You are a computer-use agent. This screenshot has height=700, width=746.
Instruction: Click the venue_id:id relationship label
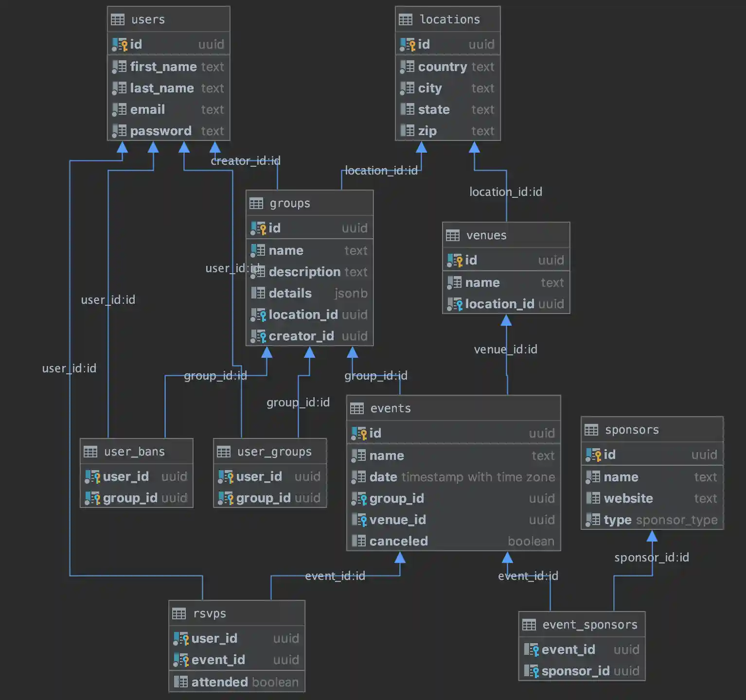(x=505, y=350)
